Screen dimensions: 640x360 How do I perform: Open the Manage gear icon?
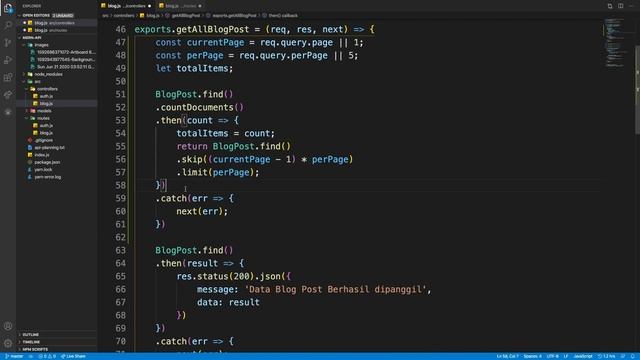(x=8, y=343)
